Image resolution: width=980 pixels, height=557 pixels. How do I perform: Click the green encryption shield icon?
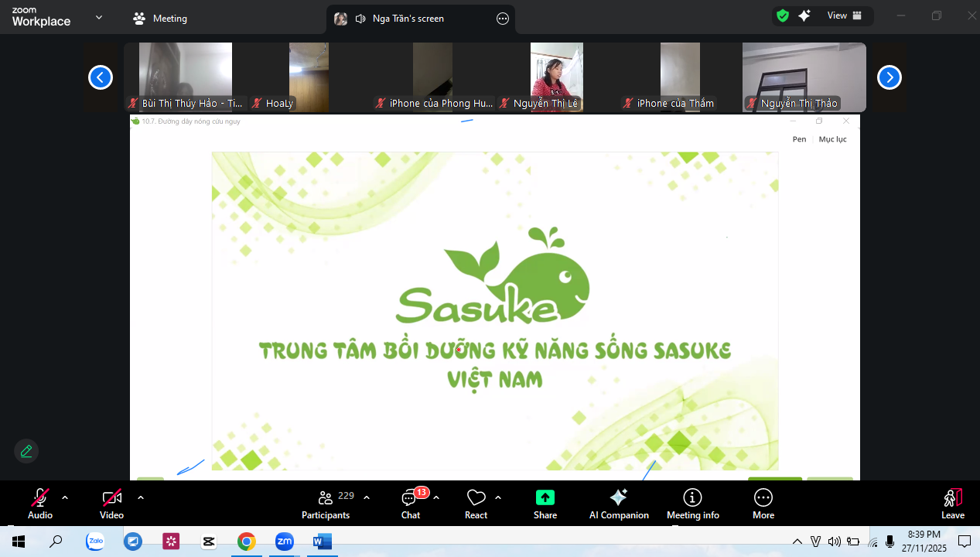783,15
